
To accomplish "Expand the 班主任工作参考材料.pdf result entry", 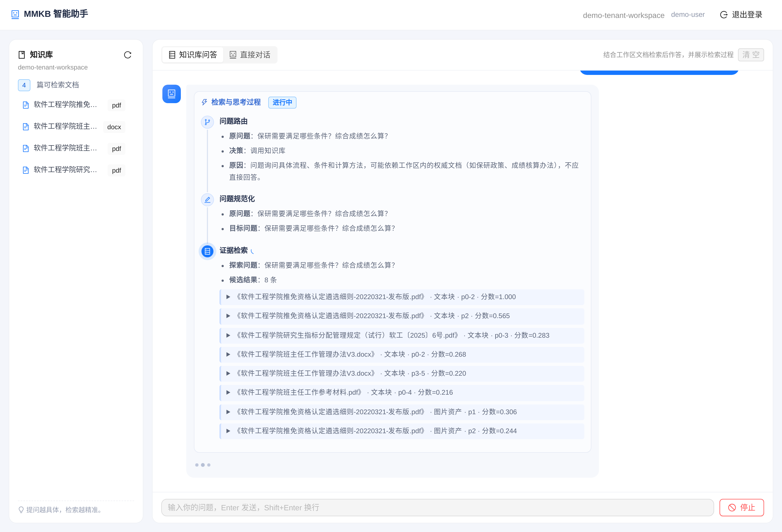I will 402,392.
